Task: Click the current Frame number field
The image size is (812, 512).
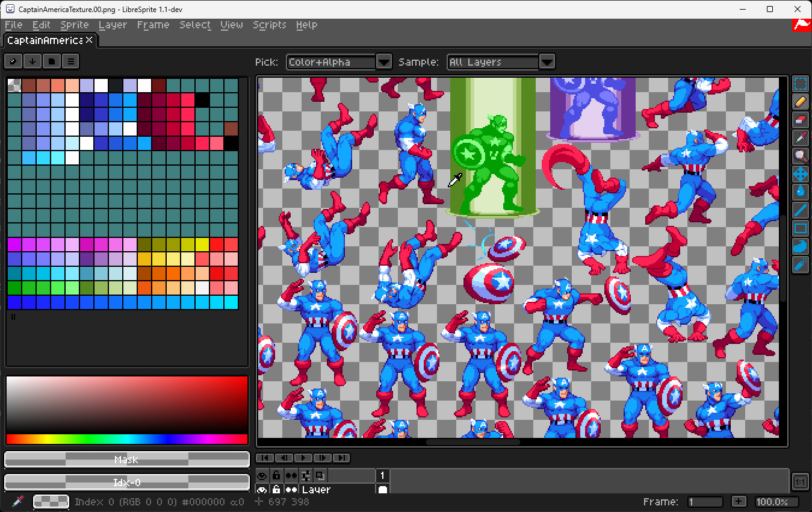Action: 705,502
